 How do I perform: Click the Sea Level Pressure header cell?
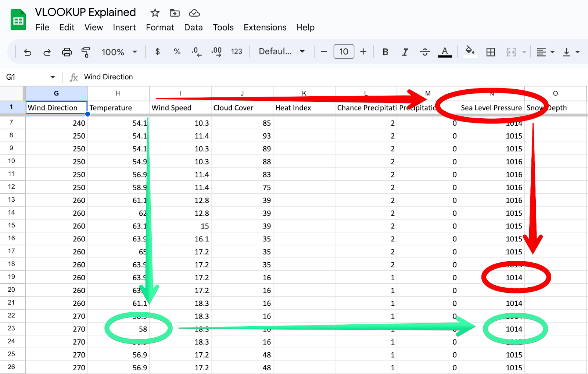[x=491, y=108]
